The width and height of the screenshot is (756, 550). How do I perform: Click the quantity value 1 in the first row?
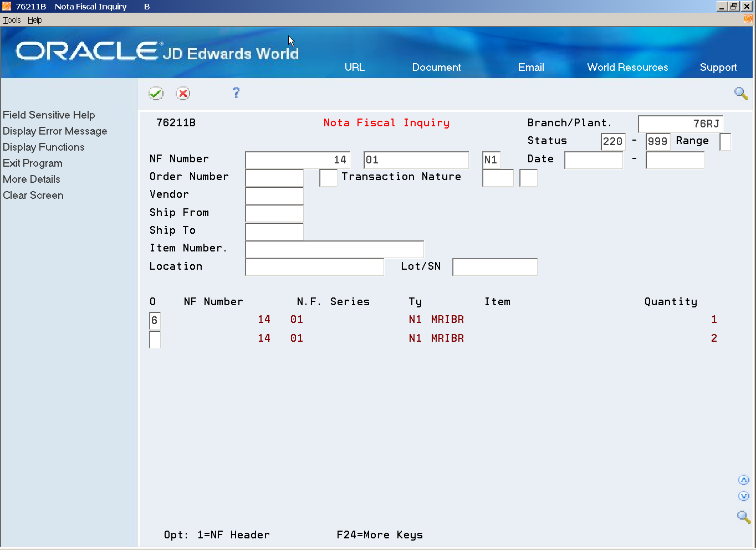pos(714,320)
